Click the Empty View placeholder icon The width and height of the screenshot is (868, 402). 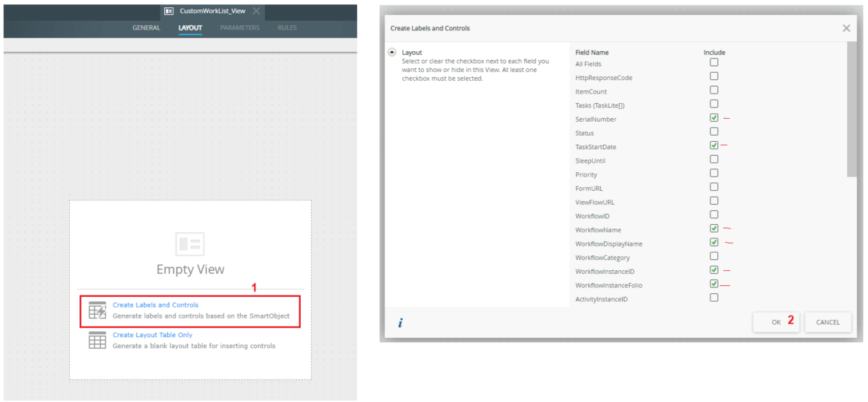(x=190, y=244)
